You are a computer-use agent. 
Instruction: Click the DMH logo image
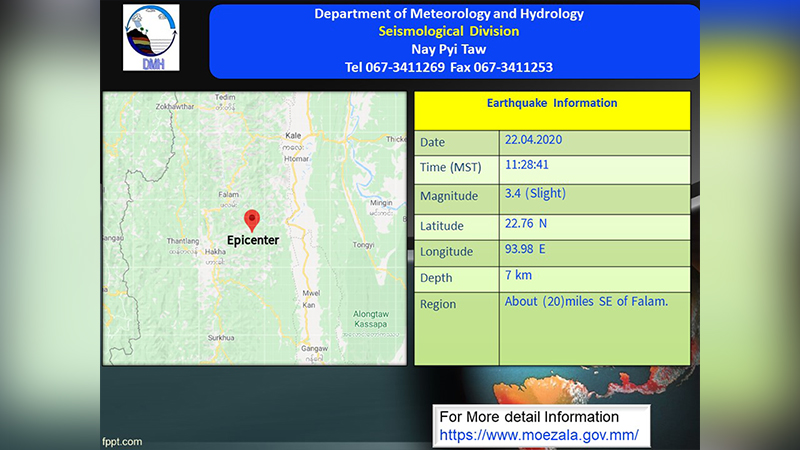[151, 38]
